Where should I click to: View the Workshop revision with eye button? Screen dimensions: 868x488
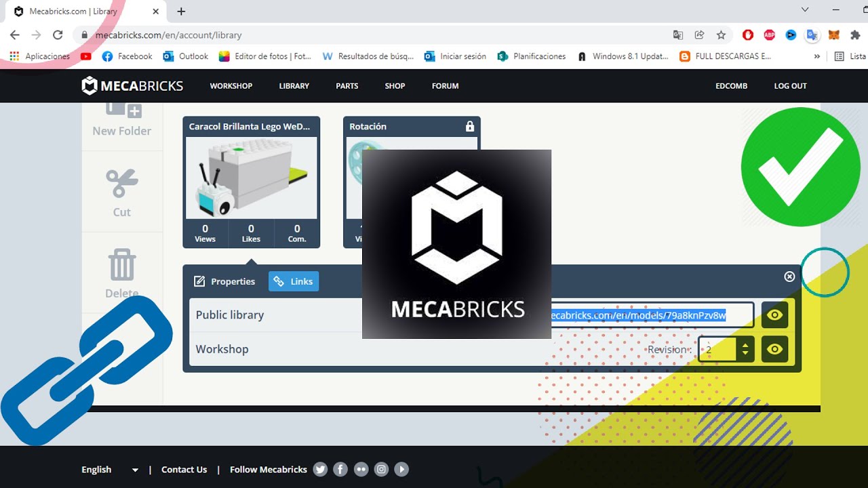coord(774,349)
